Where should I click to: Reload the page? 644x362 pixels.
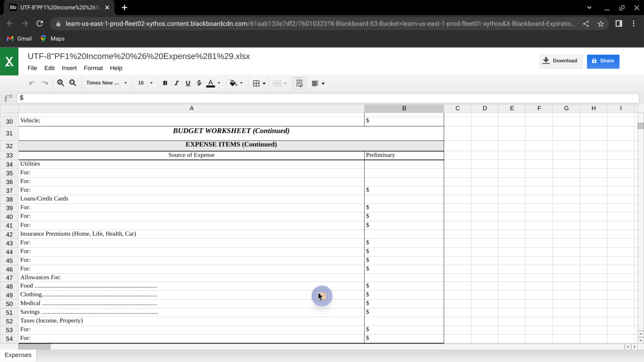(x=40, y=24)
